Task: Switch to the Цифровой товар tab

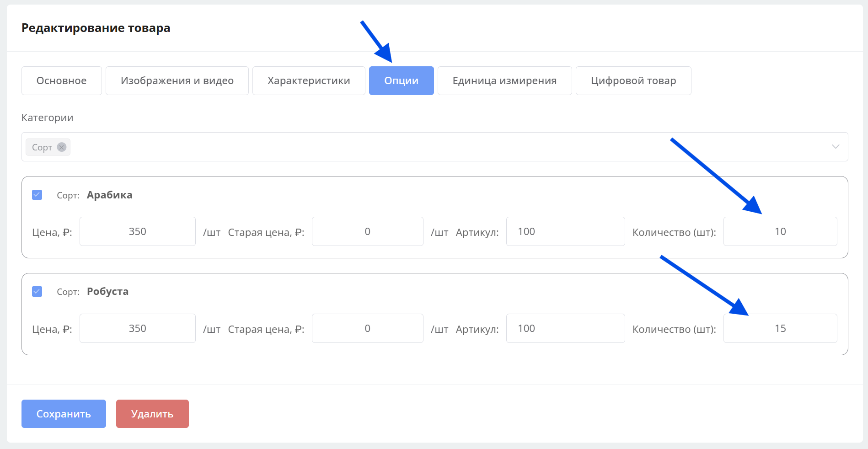Action: (633, 81)
